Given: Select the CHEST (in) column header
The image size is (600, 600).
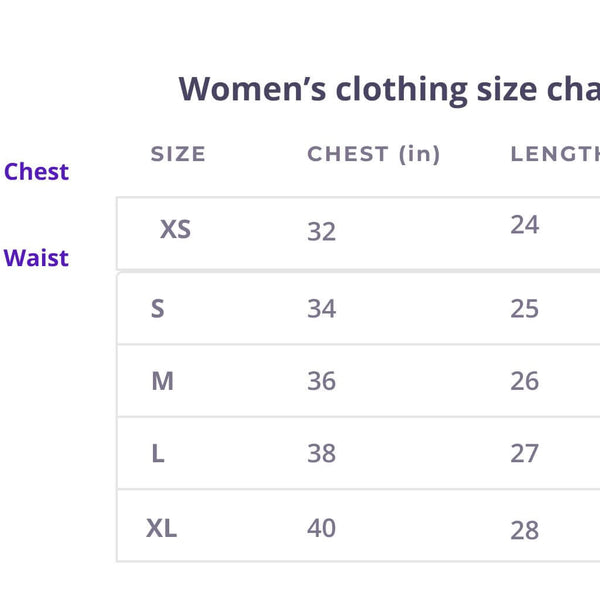Looking at the screenshot, I should pyautogui.click(x=373, y=154).
